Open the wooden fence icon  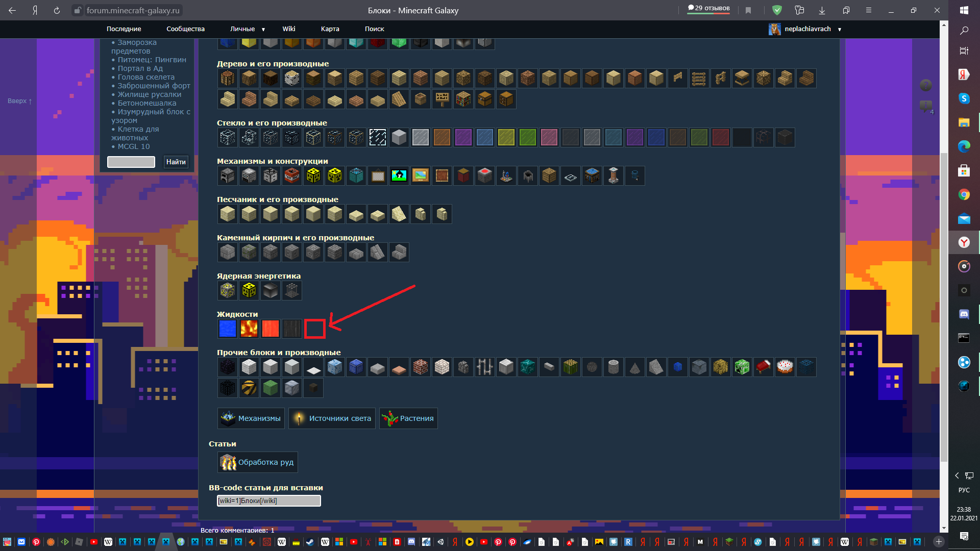[721, 79]
